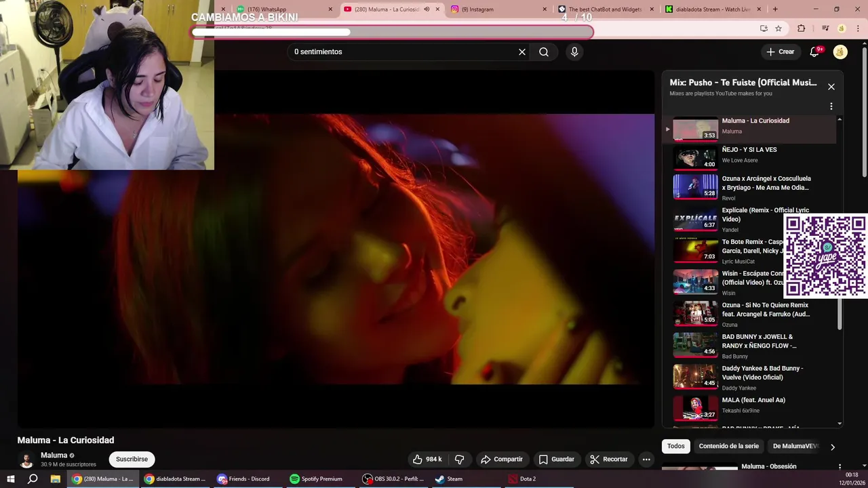Viewport: 868px width, 488px height.
Task: Like the video with the thumbs-up button
Action: pos(427,459)
